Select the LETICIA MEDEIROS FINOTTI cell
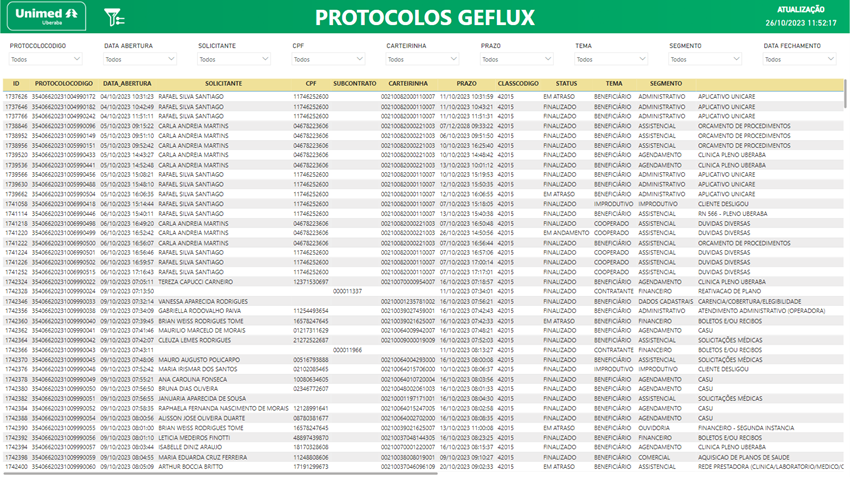 pos(194,437)
